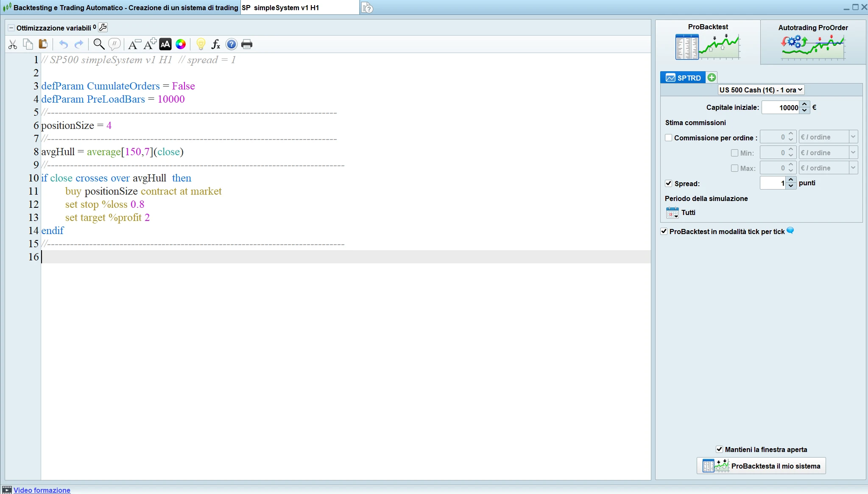The image size is (868, 494).
Task: Tick the Min commission checkbox
Action: coord(735,153)
